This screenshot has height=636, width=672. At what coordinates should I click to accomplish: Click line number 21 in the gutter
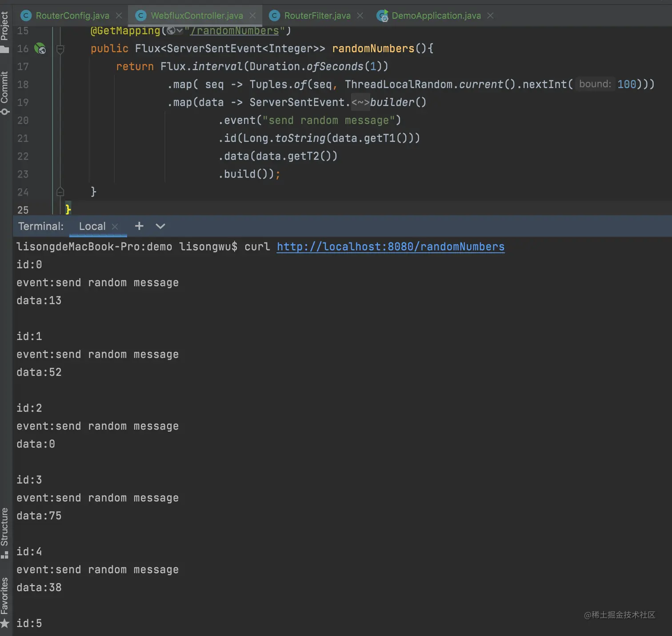pyautogui.click(x=23, y=138)
